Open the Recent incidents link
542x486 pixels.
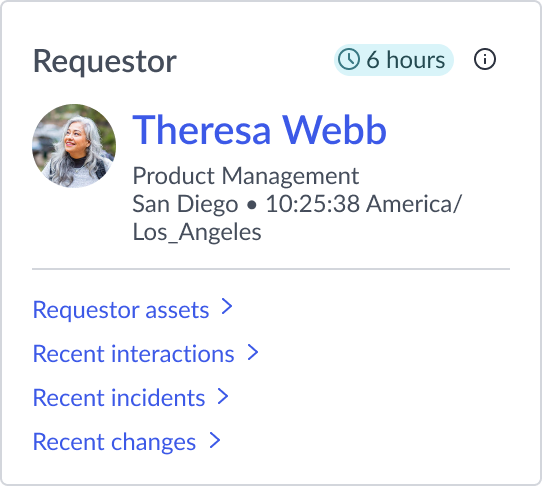coord(119,398)
